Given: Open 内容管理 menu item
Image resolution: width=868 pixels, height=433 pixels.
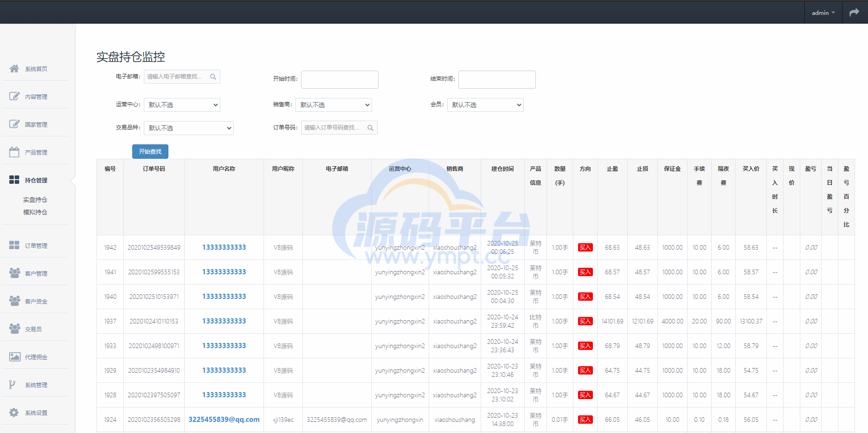Looking at the screenshot, I should 36,97.
